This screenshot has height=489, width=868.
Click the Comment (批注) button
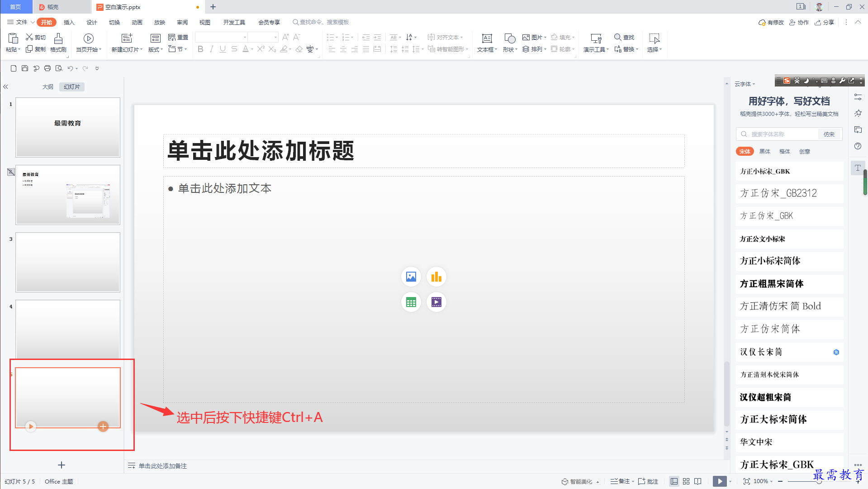(648, 481)
